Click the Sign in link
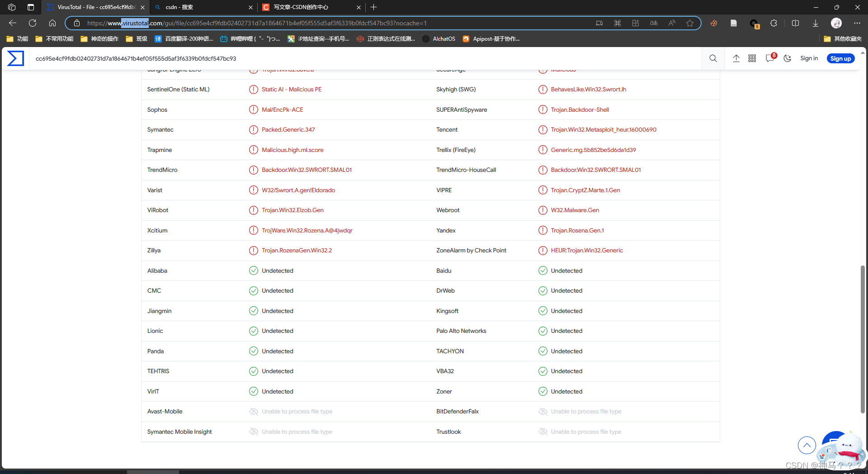The height and width of the screenshot is (474, 868). (809, 58)
